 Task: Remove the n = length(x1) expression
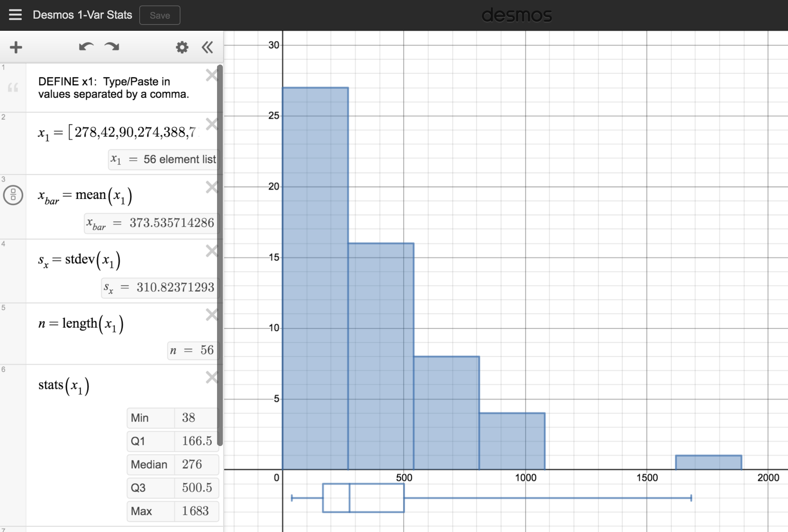coord(212,315)
